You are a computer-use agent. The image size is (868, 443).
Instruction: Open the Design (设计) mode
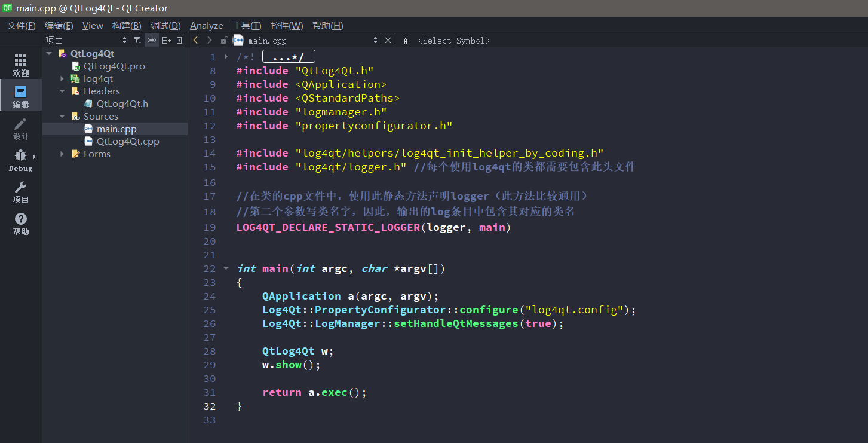(x=21, y=129)
